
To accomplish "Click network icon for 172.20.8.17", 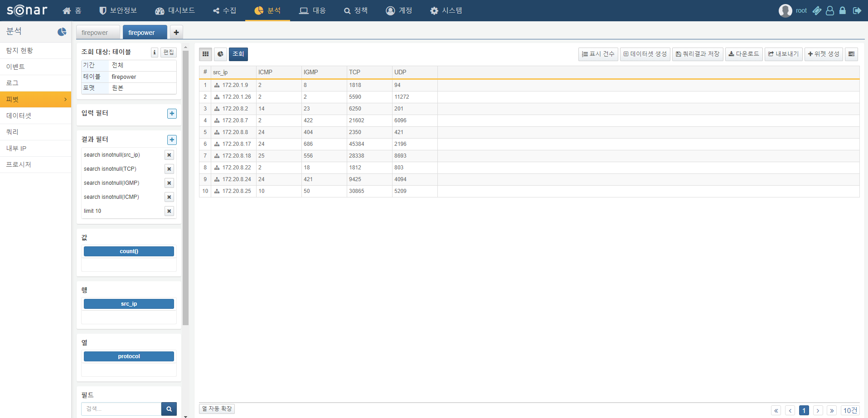I will [x=217, y=144].
